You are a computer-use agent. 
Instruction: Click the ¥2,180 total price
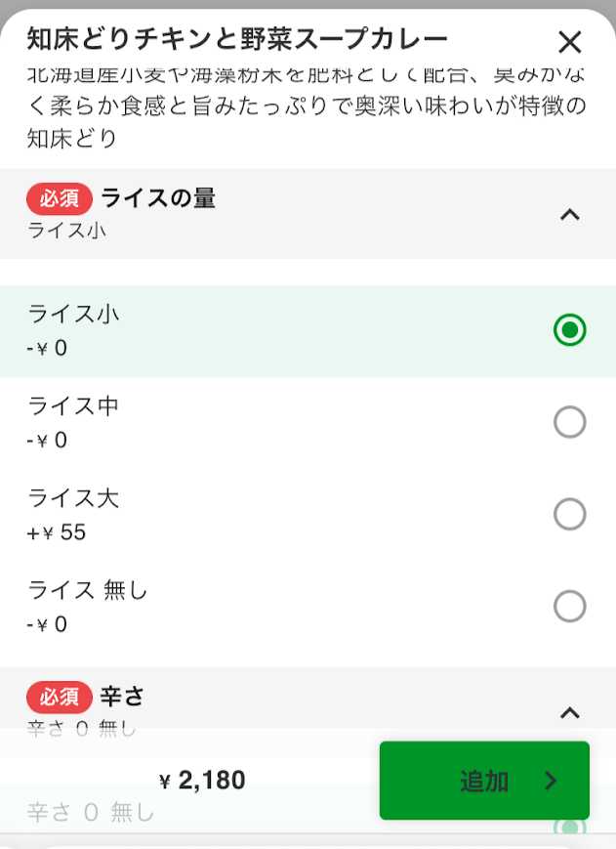[x=203, y=781]
